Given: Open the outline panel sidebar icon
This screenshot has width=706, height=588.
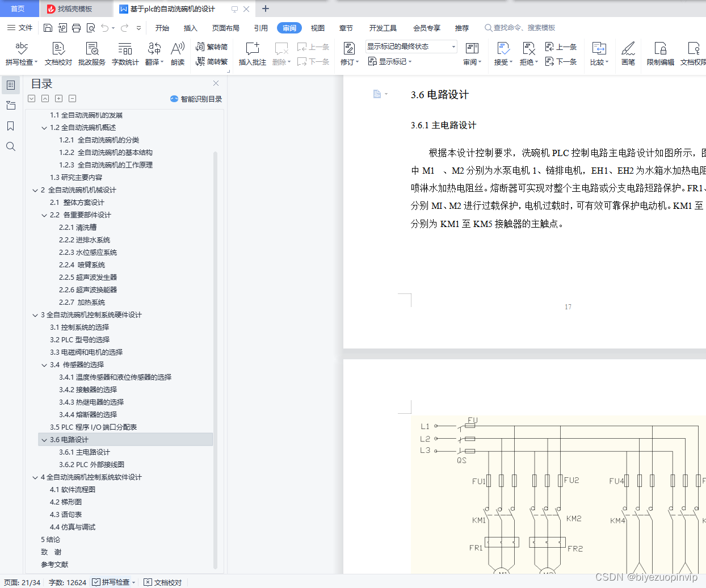Looking at the screenshot, I should click(11, 85).
